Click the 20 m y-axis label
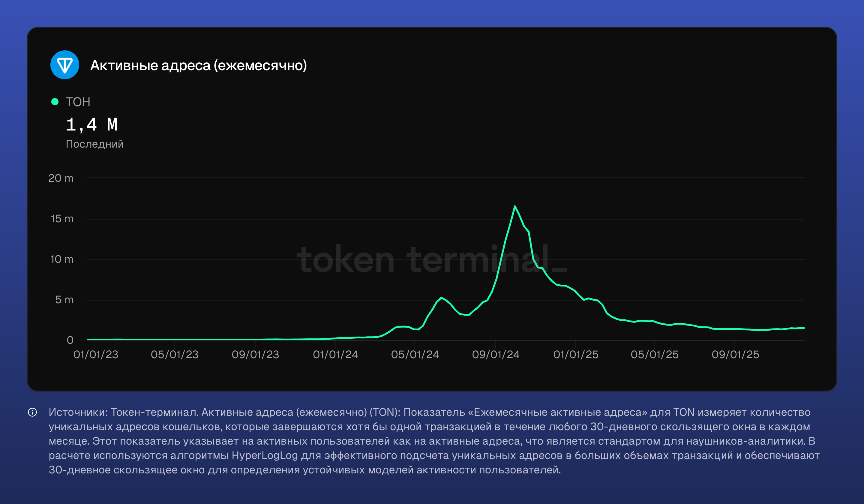 61,178
